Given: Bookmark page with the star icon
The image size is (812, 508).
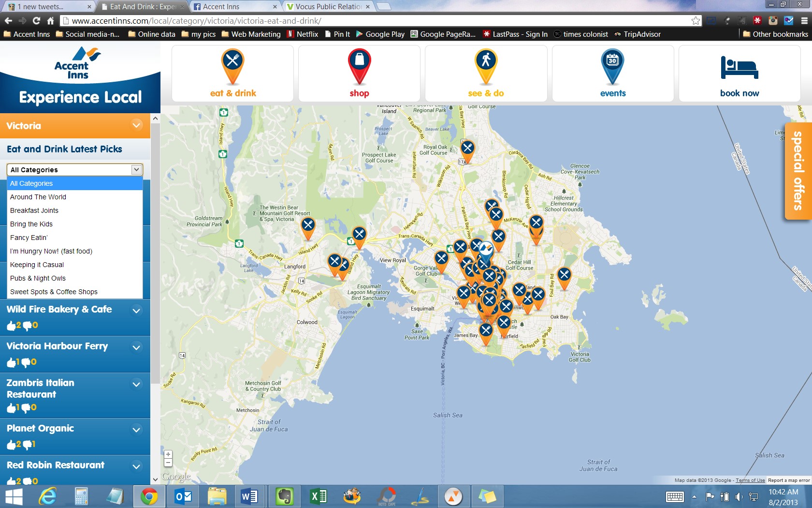Looking at the screenshot, I should point(696,21).
